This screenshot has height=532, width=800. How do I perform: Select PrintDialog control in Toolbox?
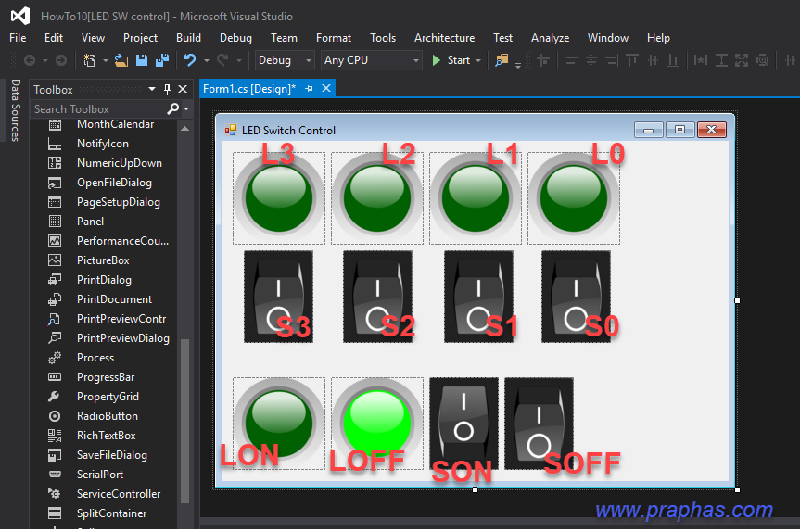[103, 280]
